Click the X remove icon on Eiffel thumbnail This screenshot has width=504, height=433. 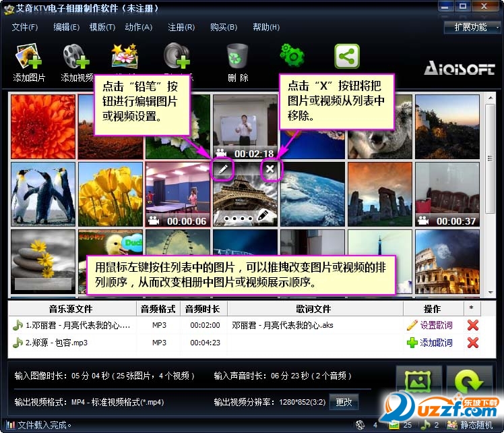(x=270, y=169)
